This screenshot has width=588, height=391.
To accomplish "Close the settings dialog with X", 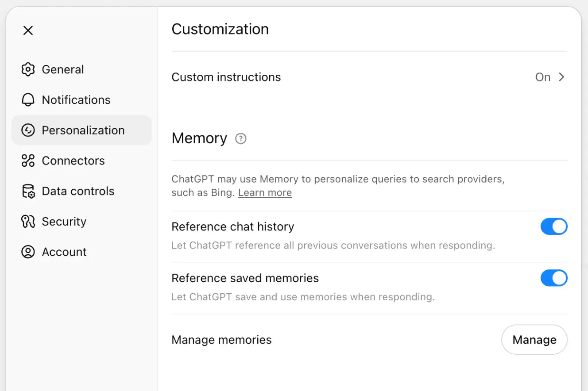I will click(x=28, y=31).
